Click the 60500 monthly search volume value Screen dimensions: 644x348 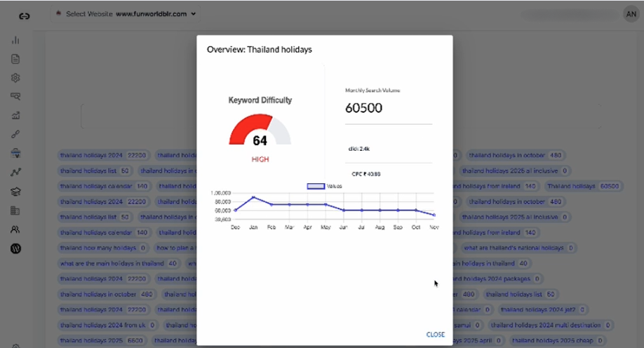pyautogui.click(x=363, y=108)
